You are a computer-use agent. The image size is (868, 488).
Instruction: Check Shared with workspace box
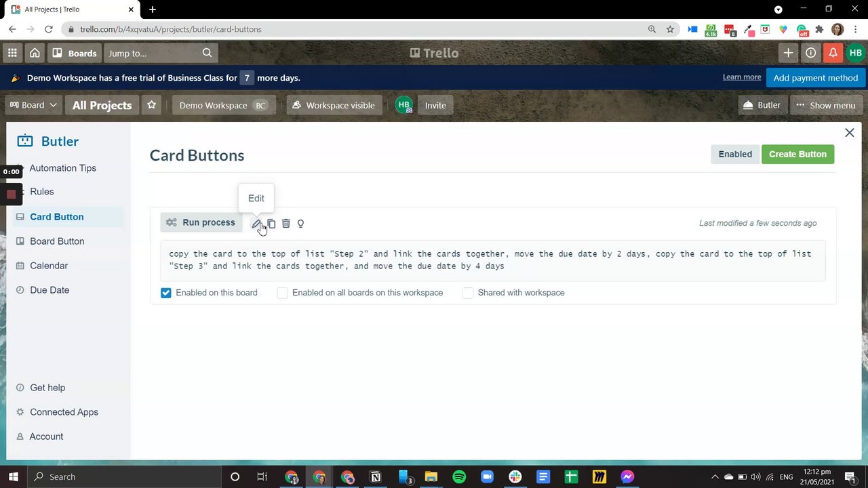pyautogui.click(x=468, y=293)
